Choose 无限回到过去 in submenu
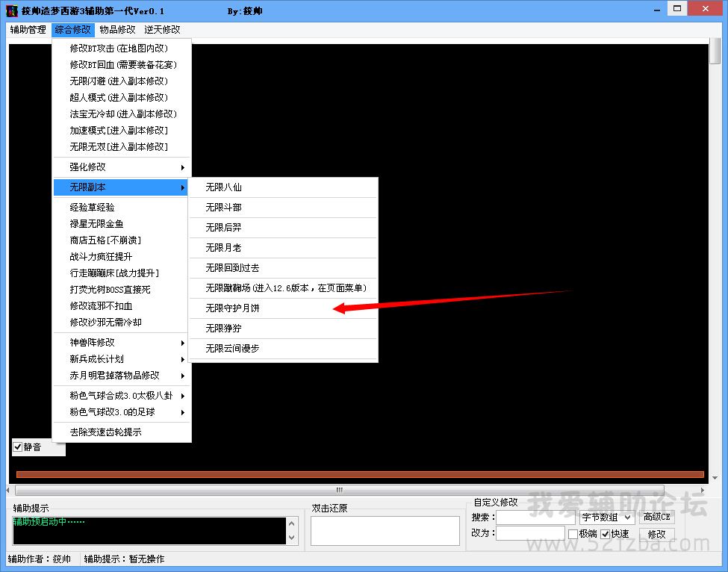728x572 pixels. (x=283, y=268)
